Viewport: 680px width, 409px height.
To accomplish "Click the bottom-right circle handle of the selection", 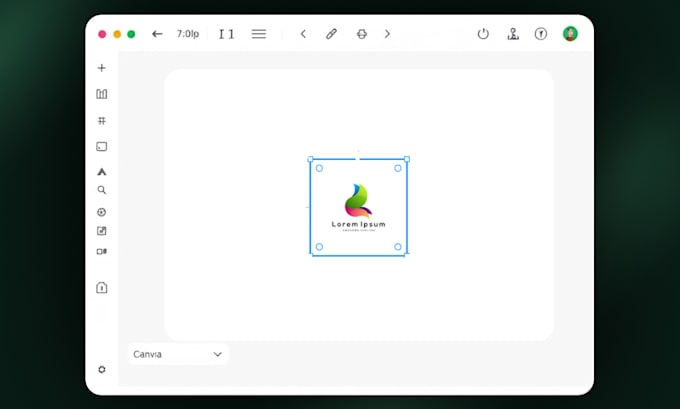I will click(x=398, y=247).
